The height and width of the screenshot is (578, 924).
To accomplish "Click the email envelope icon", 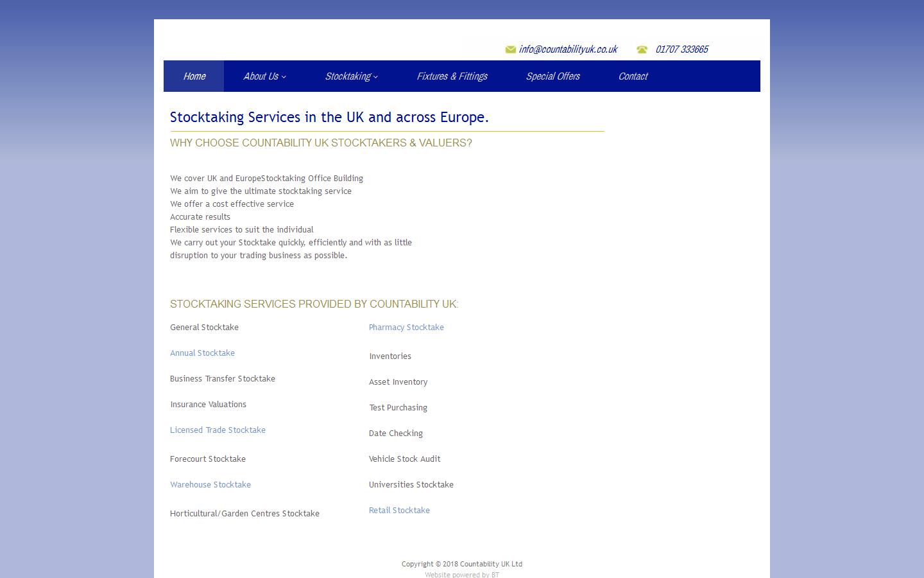I will coord(510,49).
